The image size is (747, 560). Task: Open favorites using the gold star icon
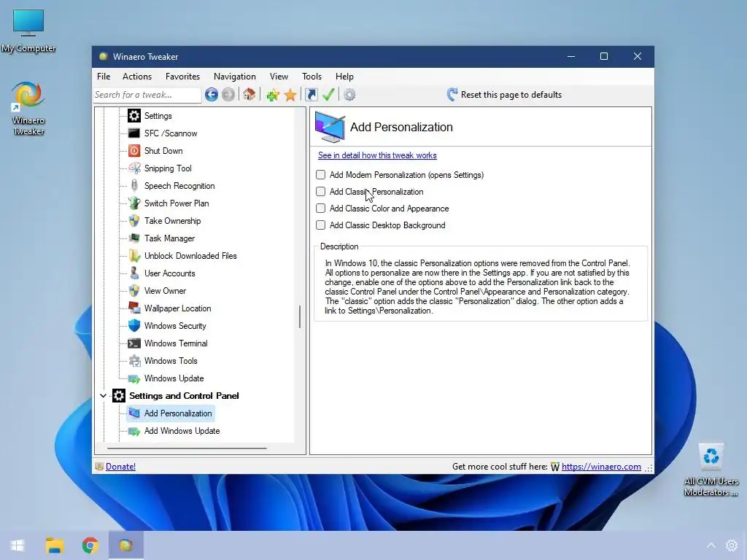point(290,95)
